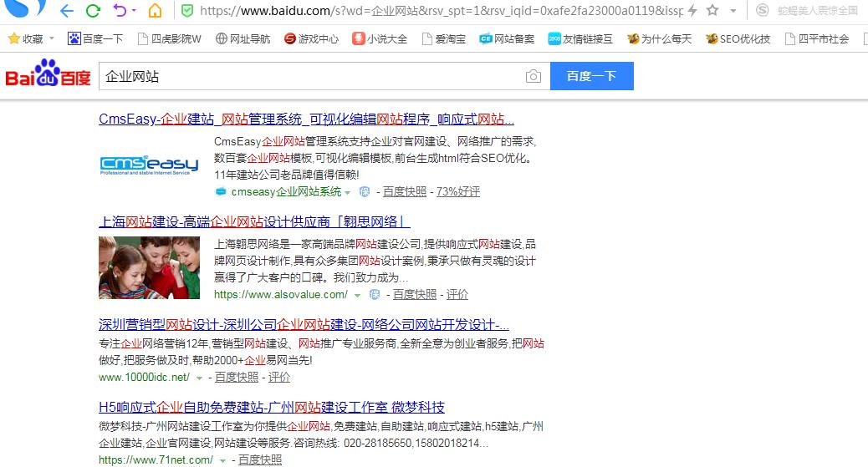Click the browser back arrow
The height and width of the screenshot is (467, 868).
(x=67, y=11)
